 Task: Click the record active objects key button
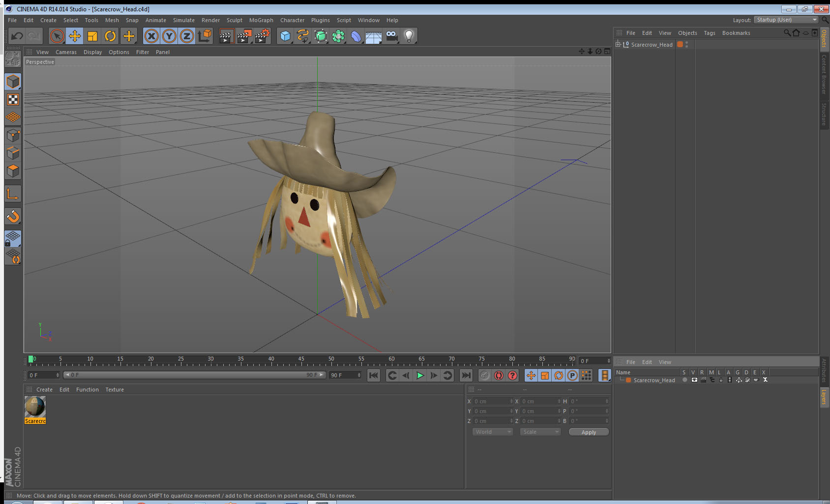click(x=485, y=375)
